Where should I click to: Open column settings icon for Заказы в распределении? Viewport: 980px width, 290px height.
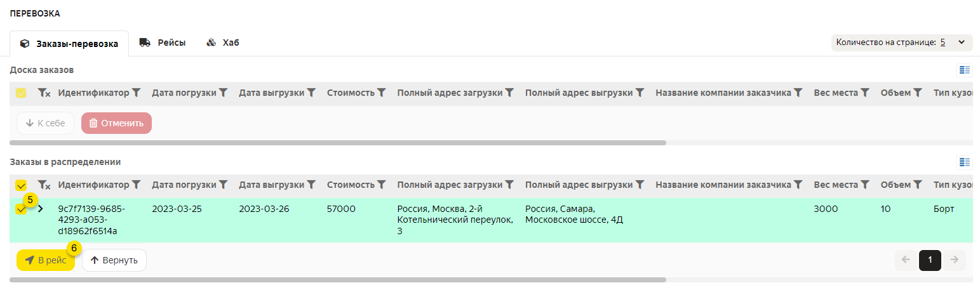tap(965, 162)
